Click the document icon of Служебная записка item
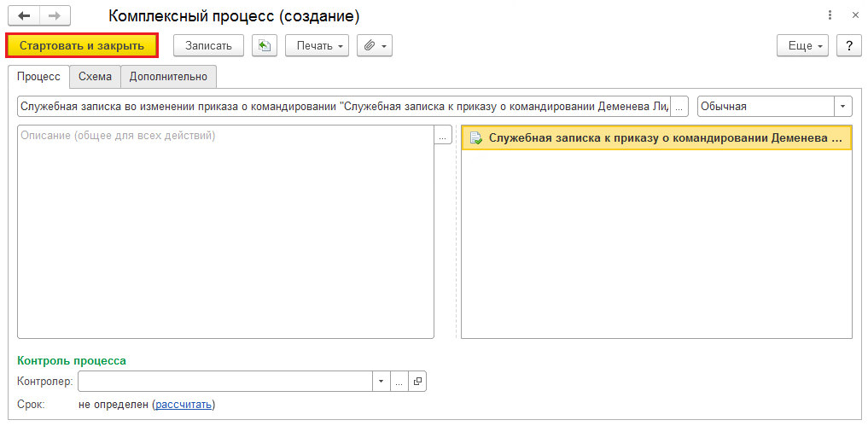Screen dimensions: 868x426 coord(475,138)
